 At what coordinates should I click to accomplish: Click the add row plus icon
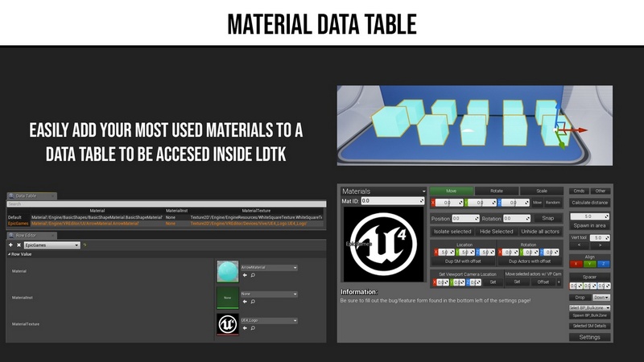[x=10, y=245]
